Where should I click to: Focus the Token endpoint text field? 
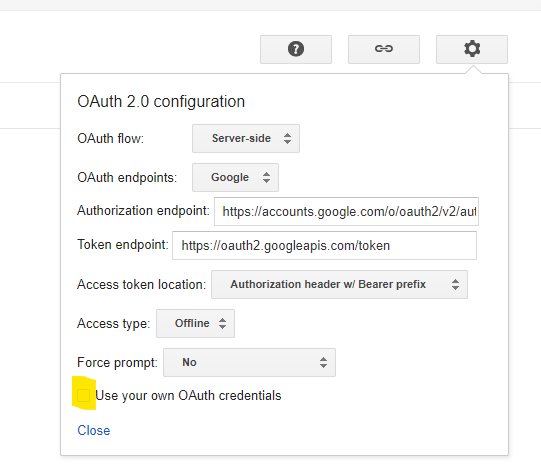[324, 245]
